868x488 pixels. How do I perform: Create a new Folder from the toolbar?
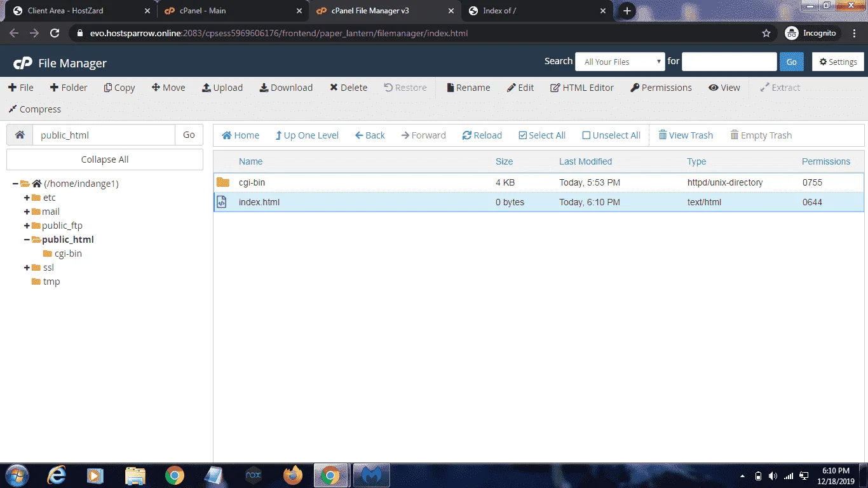click(69, 88)
